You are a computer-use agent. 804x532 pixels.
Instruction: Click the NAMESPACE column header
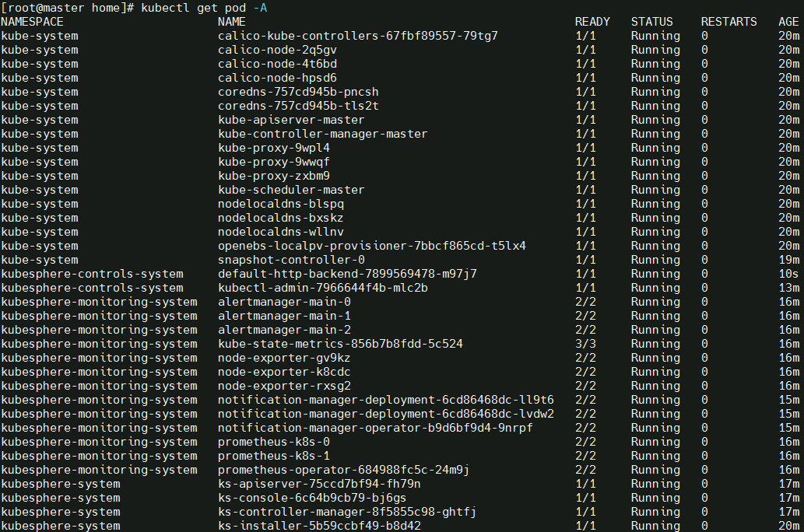pos(33,22)
